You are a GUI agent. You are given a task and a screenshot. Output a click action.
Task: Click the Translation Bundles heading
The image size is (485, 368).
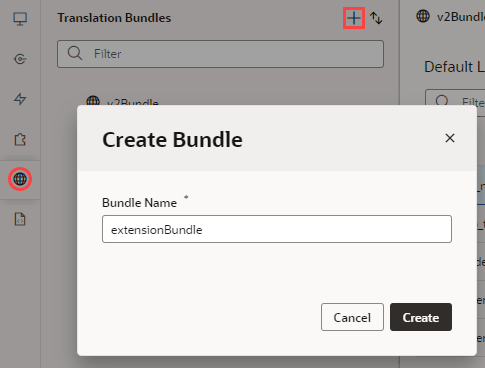pos(114,18)
